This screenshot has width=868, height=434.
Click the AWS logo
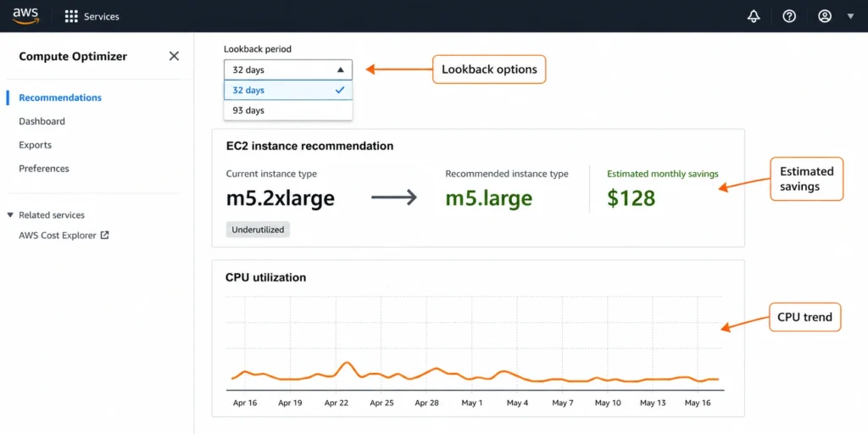26,16
